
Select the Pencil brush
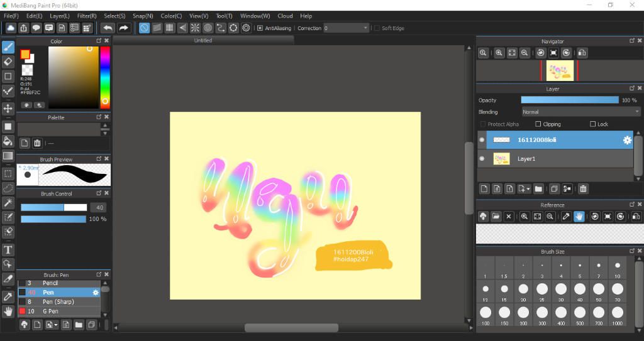(58, 283)
